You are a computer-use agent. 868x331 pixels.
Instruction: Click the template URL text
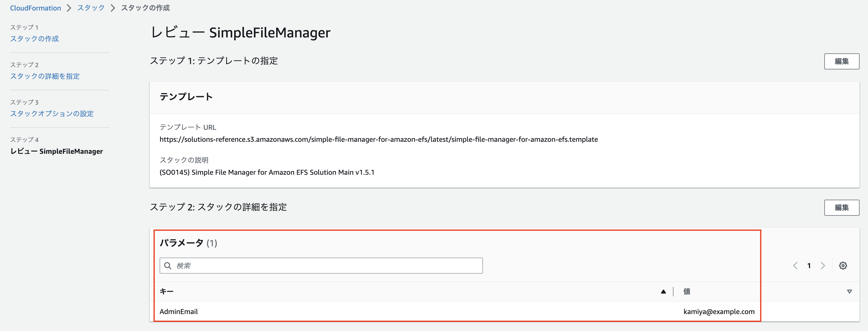(x=379, y=140)
